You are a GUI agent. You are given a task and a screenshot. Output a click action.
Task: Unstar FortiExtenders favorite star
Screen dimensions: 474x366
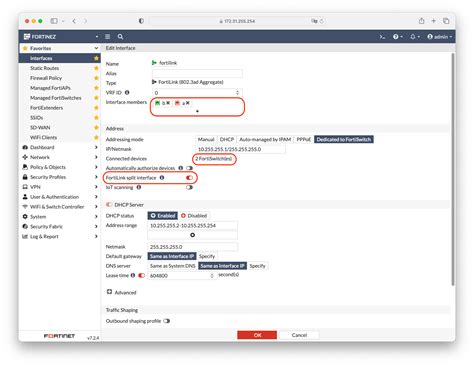point(96,108)
